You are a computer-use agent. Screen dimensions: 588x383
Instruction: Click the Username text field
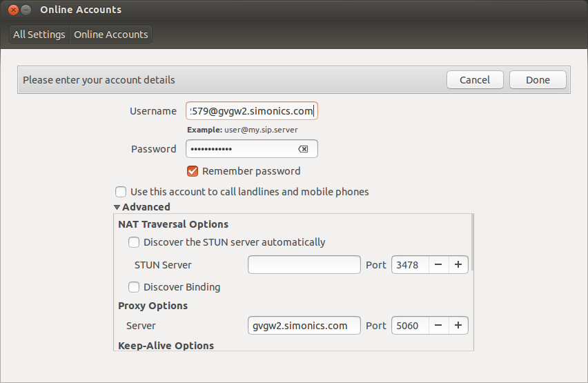(251, 111)
